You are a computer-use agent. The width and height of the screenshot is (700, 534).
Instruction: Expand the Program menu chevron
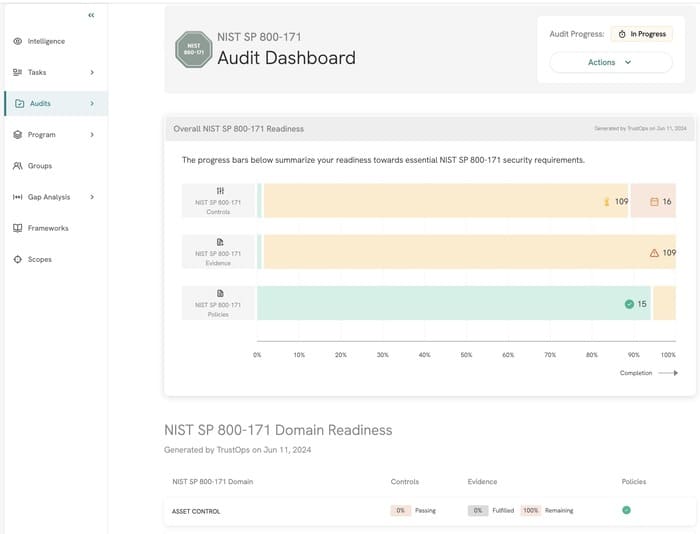coord(92,134)
